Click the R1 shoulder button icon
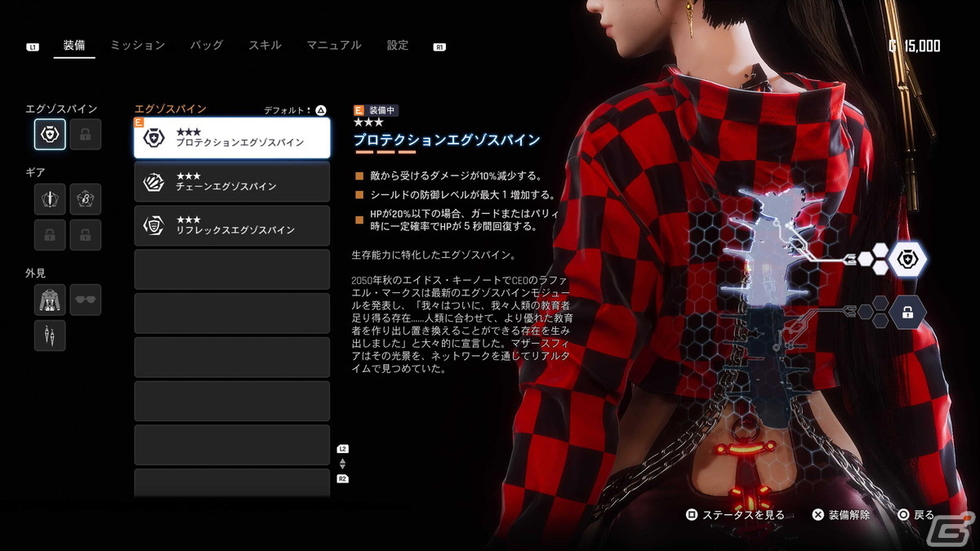 tap(439, 47)
